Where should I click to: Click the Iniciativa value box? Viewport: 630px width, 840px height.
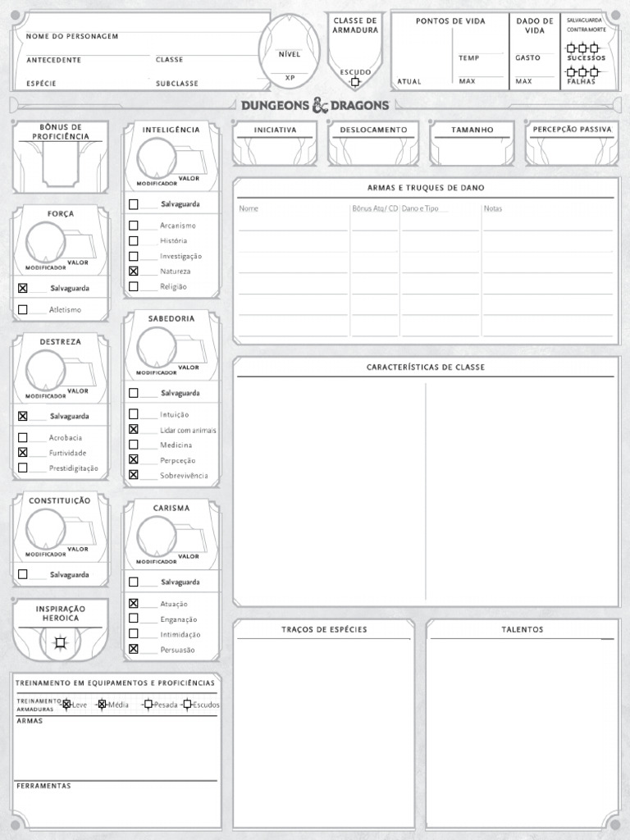tap(275, 151)
